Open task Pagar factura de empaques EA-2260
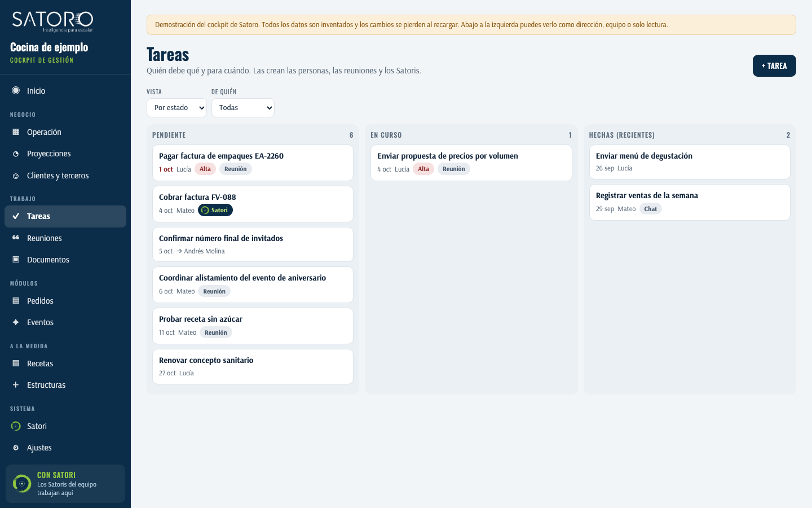The width and height of the screenshot is (812, 508). [x=253, y=163]
